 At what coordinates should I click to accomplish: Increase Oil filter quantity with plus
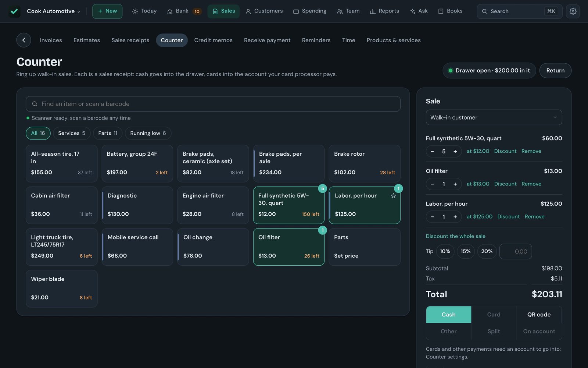click(x=455, y=184)
